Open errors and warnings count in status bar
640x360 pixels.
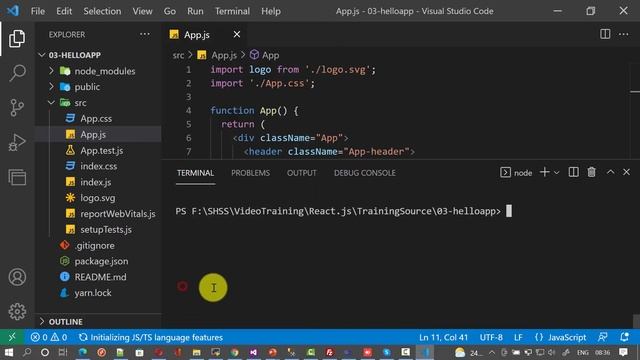(x=49, y=338)
